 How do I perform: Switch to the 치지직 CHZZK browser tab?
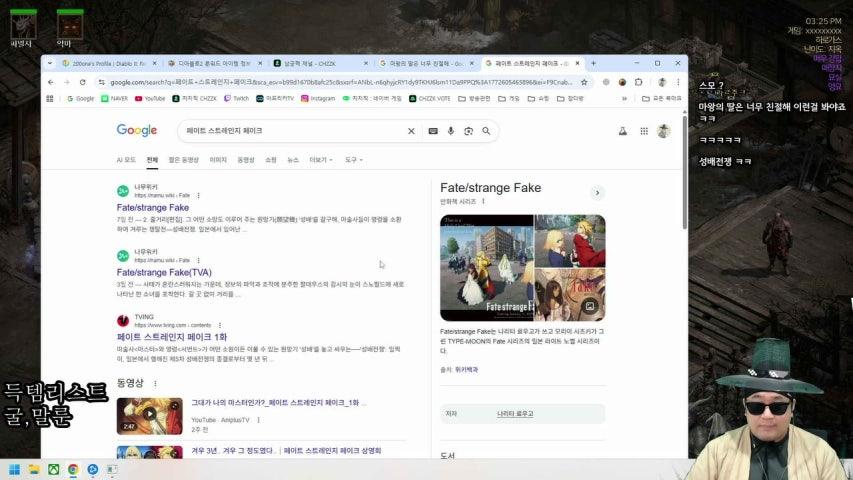305,62
